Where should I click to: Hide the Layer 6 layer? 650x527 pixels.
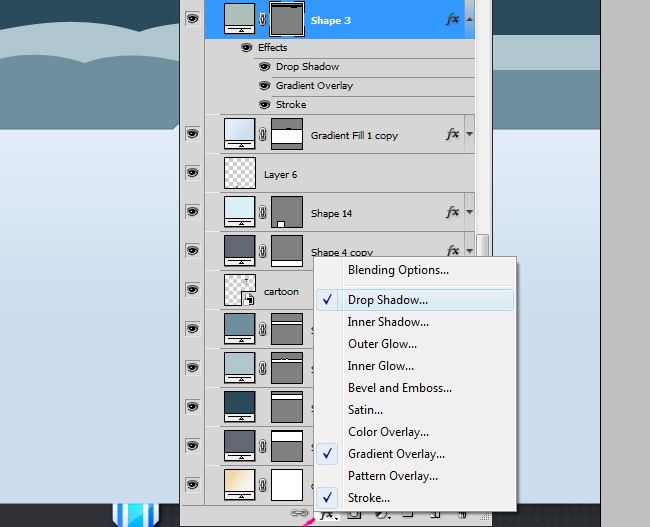[x=191, y=174]
